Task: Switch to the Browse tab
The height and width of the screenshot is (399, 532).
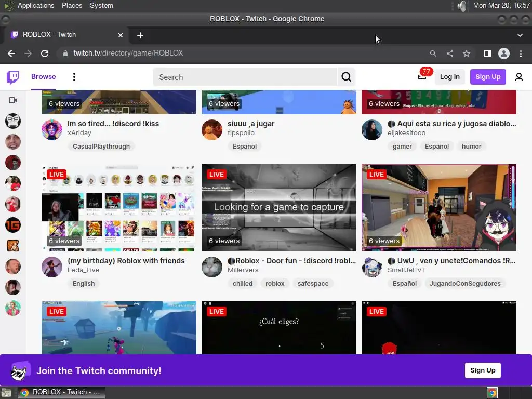Action: pos(44,77)
